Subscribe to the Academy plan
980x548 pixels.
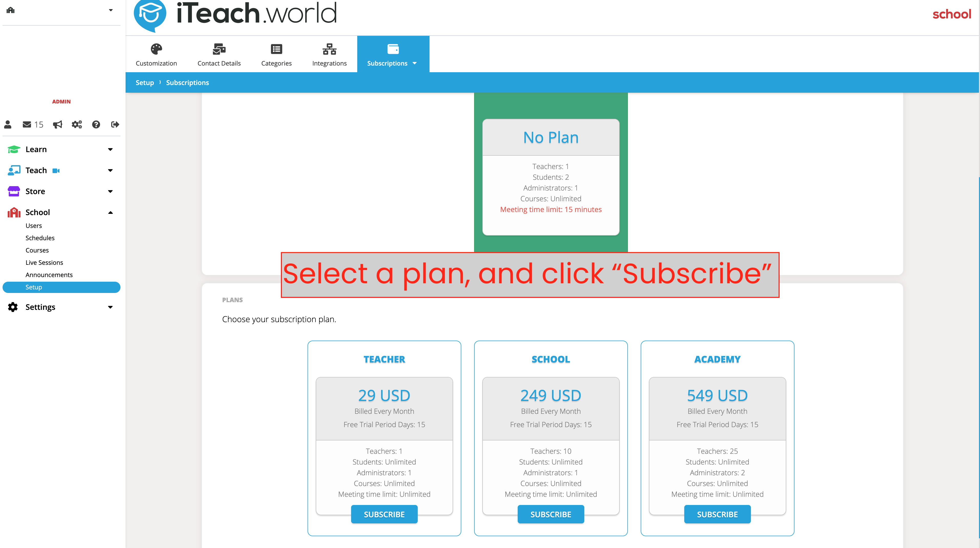717,514
